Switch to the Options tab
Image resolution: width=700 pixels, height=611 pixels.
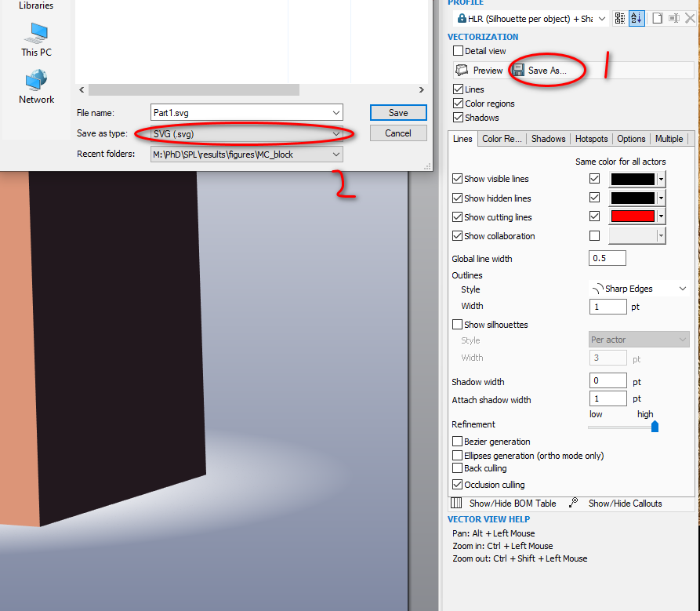pos(631,139)
